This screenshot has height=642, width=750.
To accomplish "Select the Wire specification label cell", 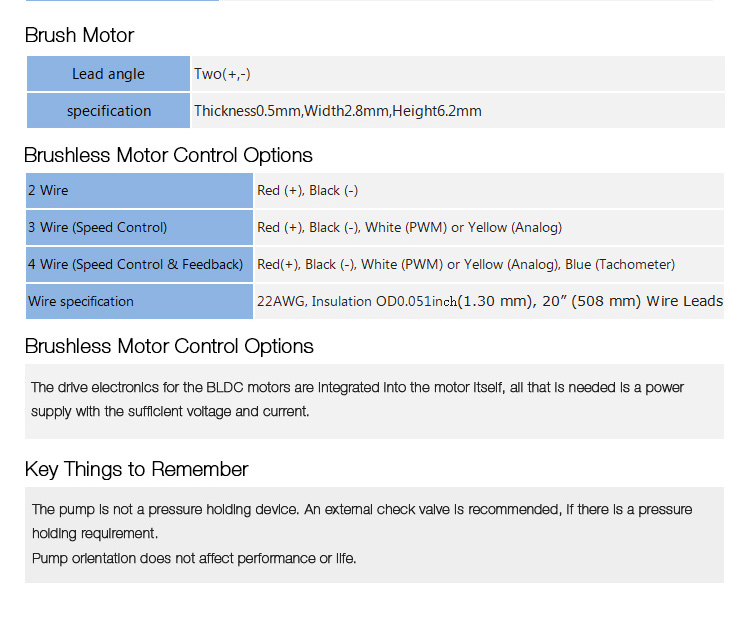I will [x=139, y=301].
